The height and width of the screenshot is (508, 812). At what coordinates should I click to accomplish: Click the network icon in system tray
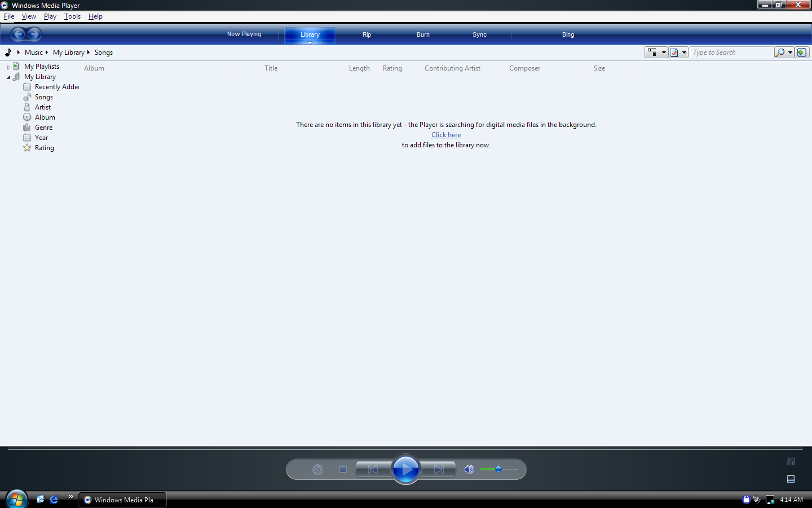pos(770,500)
